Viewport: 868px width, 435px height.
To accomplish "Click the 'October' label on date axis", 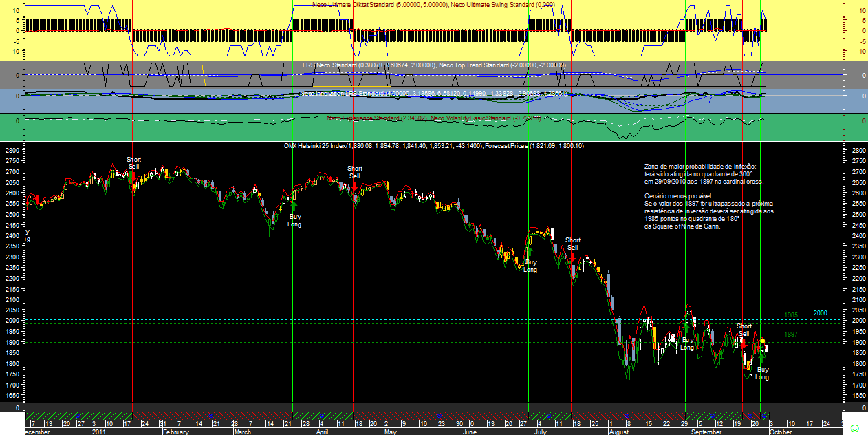I will point(781,432).
